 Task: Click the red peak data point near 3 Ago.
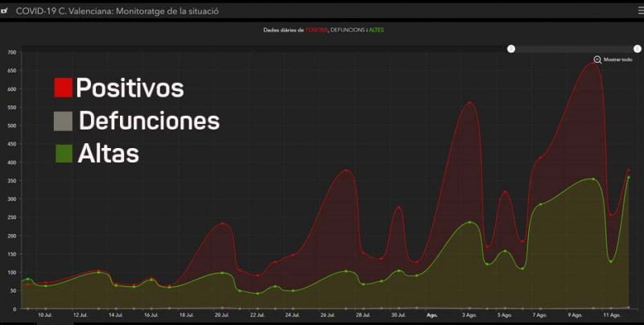(469, 103)
